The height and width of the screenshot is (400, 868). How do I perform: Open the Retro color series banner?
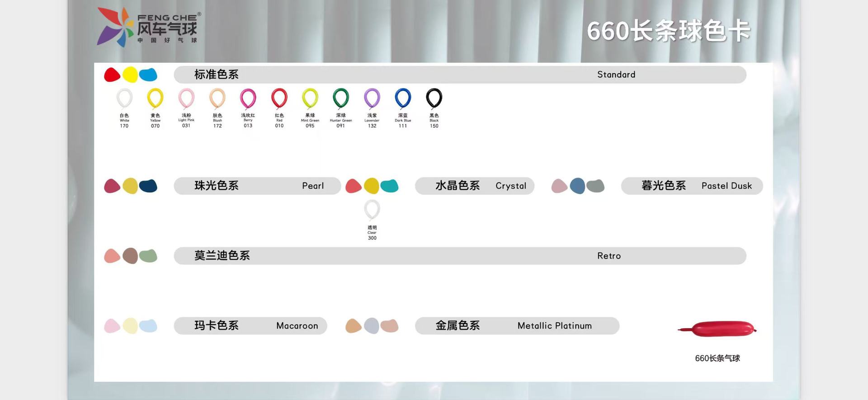pyautogui.click(x=460, y=256)
